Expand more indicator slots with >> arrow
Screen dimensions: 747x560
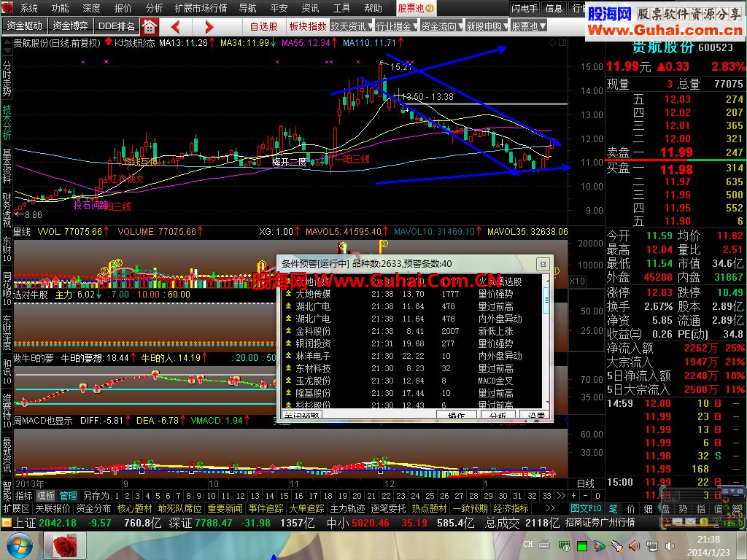(561, 496)
